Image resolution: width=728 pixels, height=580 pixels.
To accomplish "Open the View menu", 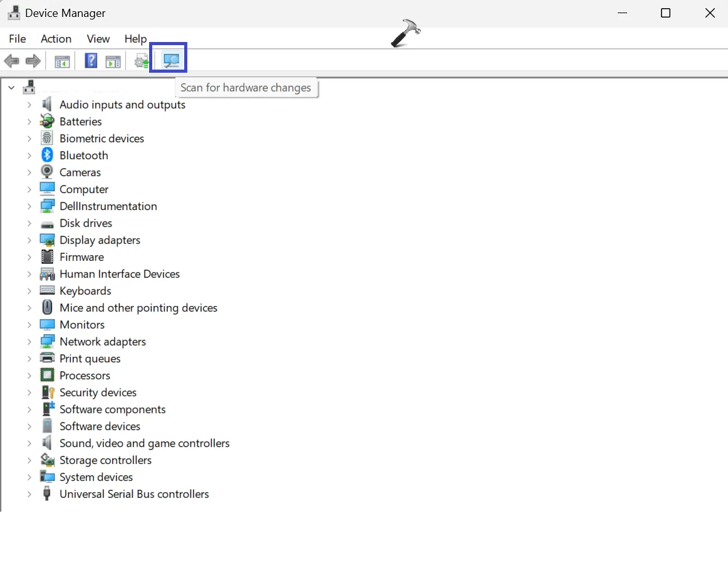I will click(x=98, y=39).
